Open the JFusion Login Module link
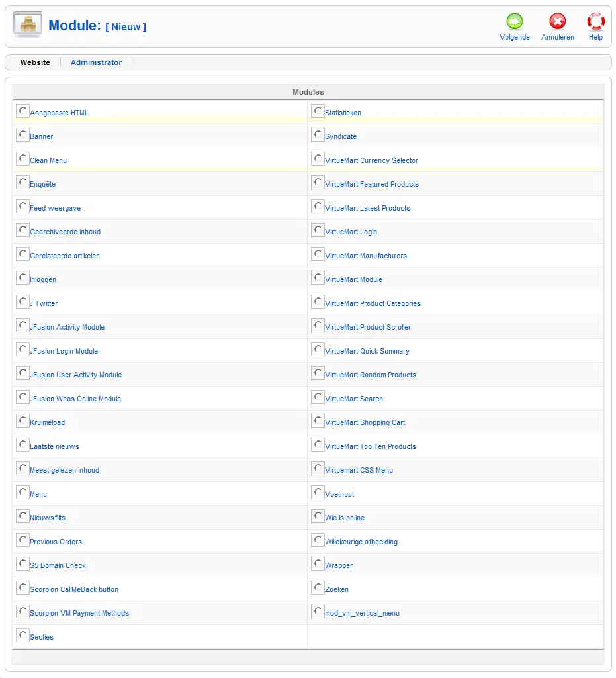 click(64, 351)
